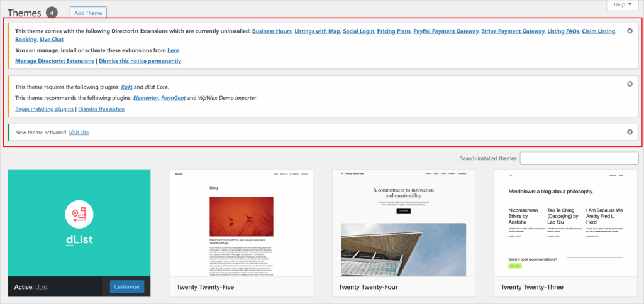The width and height of the screenshot is (644, 304).
Task: Click the 'WpWax Demo Importer' plugin text
Action: coord(228,98)
